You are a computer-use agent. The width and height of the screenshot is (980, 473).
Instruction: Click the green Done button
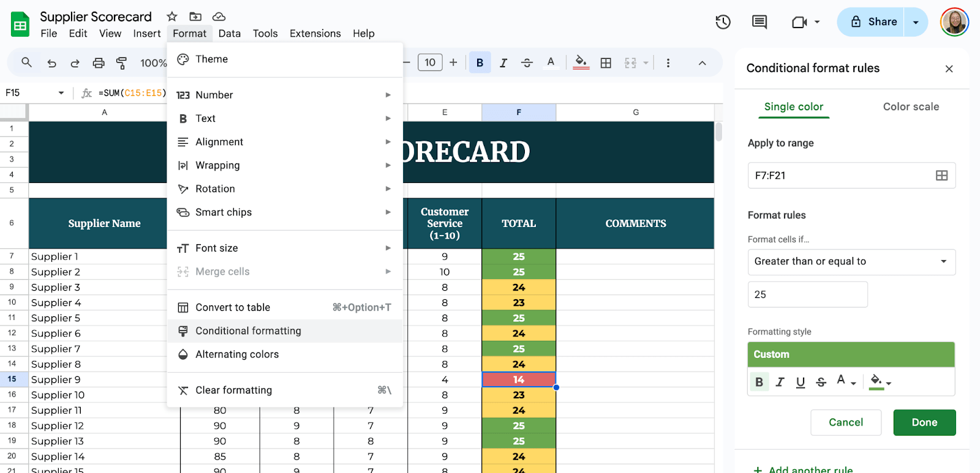[924, 422]
